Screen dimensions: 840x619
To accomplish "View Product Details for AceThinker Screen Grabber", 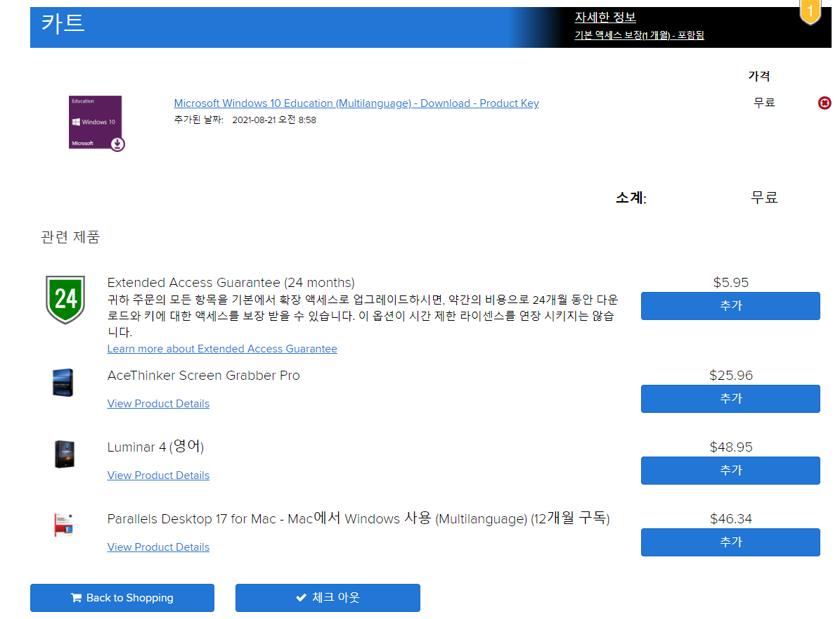I will click(158, 404).
